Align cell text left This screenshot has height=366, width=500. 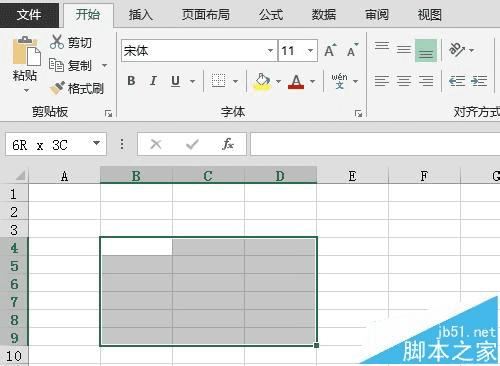(382, 81)
